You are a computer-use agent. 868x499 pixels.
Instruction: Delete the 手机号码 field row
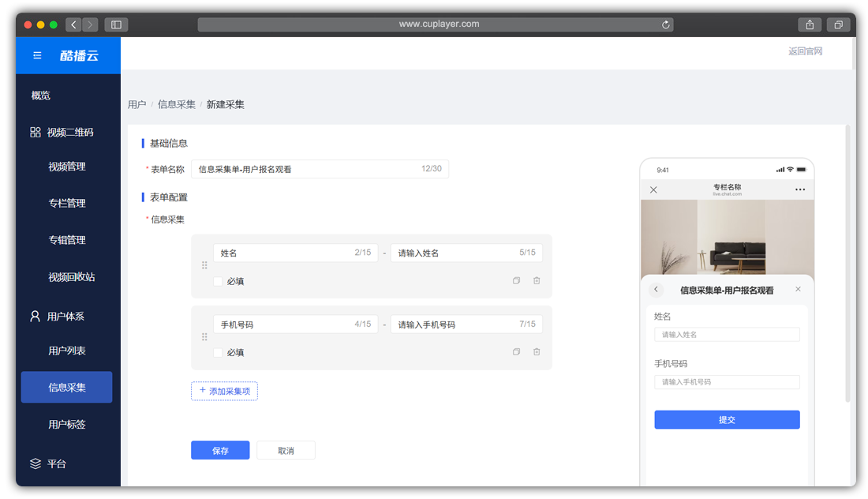(537, 352)
